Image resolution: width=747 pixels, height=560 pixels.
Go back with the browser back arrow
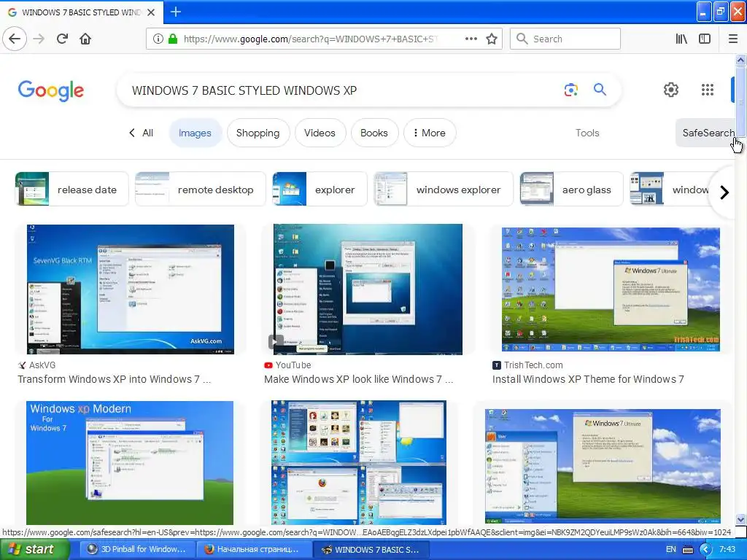[x=15, y=39]
